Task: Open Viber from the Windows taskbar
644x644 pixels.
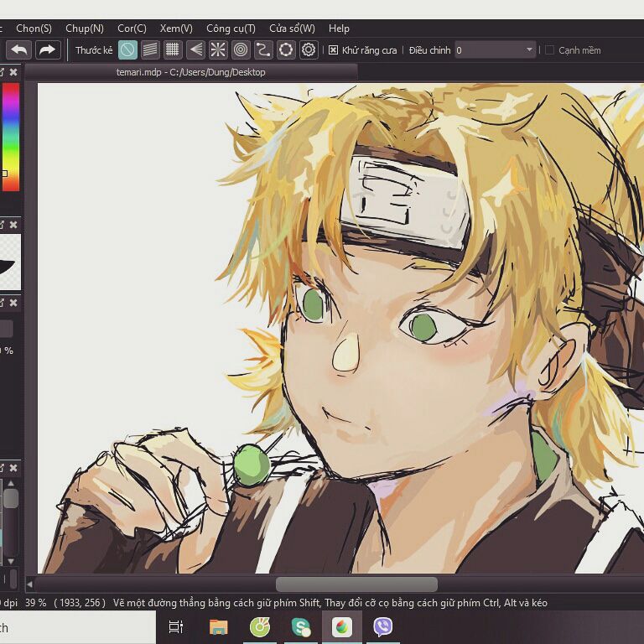Action: click(x=383, y=626)
